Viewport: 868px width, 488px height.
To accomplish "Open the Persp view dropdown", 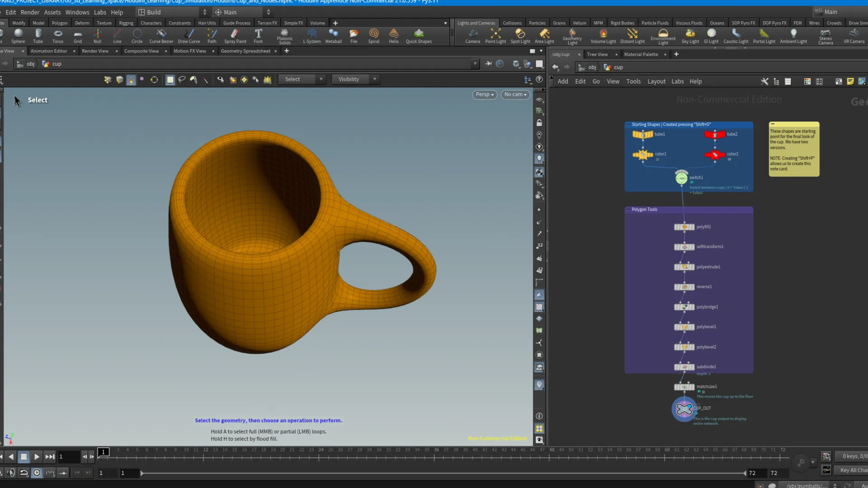I will (x=484, y=94).
